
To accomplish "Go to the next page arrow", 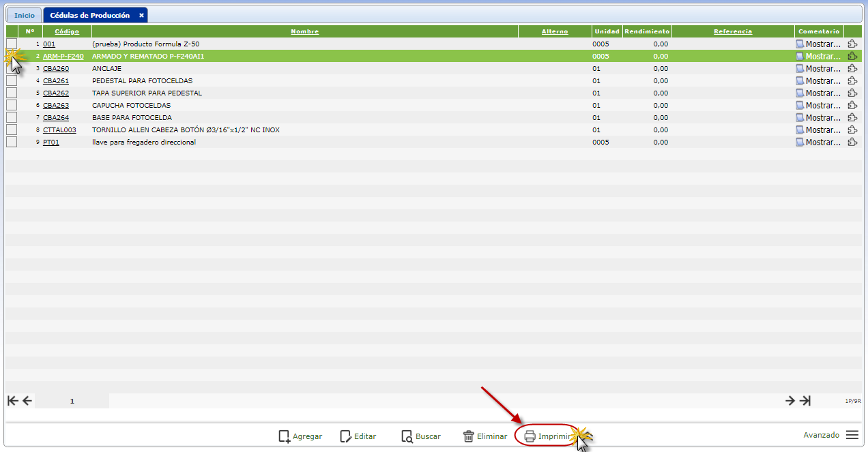I will tap(790, 401).
